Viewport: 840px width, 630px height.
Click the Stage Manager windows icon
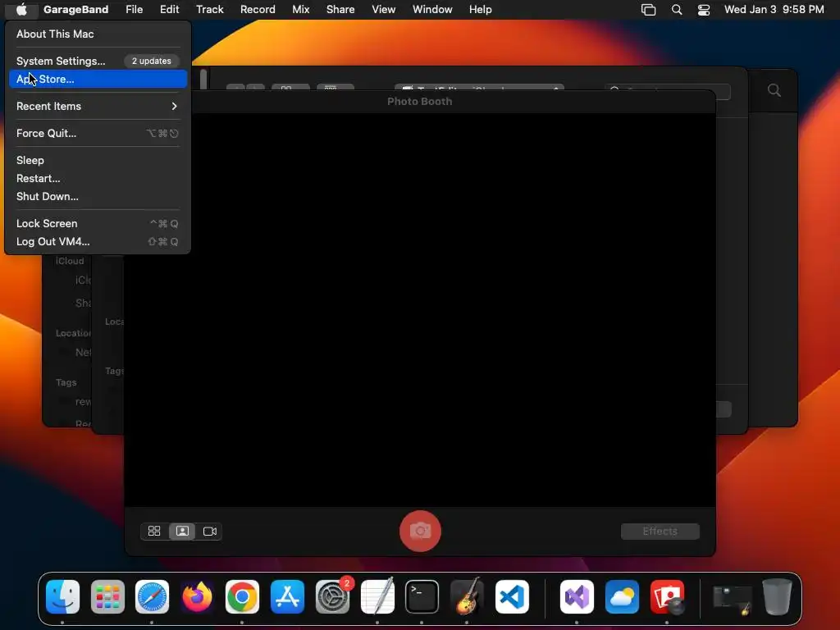(x=648, y=9)
